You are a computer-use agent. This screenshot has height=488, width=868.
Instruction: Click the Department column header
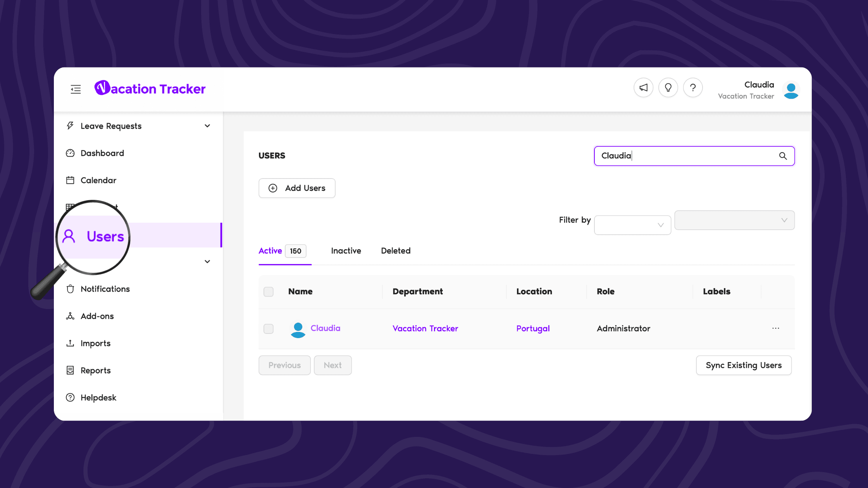coord(417,291)
